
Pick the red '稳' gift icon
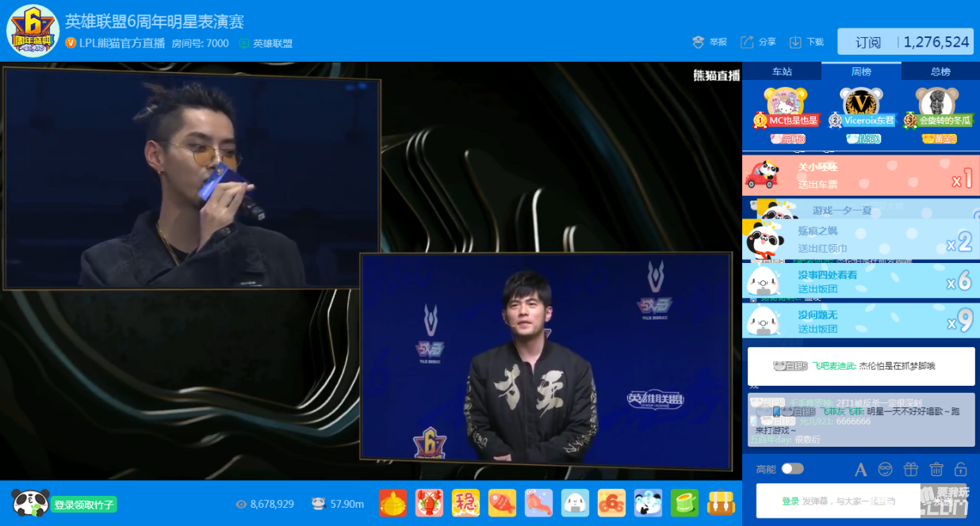coord(465,503)
